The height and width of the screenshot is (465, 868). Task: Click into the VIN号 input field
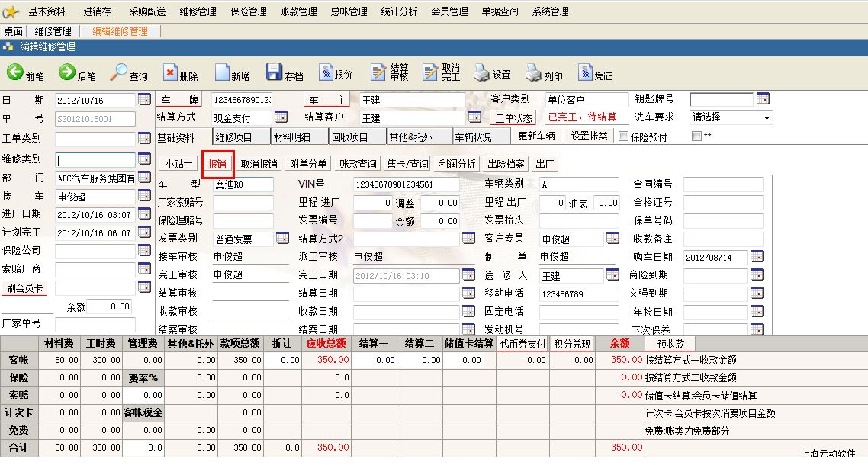pyautogui.click(x=406, y=184)
